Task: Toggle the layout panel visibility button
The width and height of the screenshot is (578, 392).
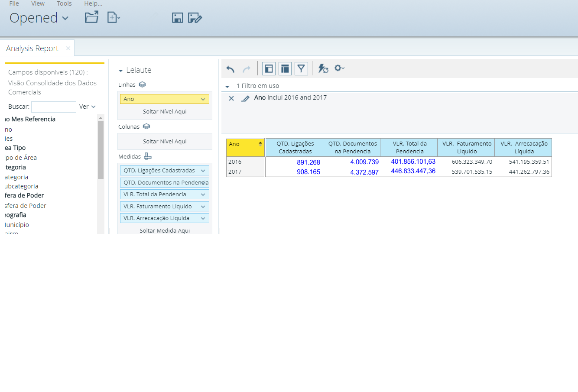Action: tap(285, 68)
